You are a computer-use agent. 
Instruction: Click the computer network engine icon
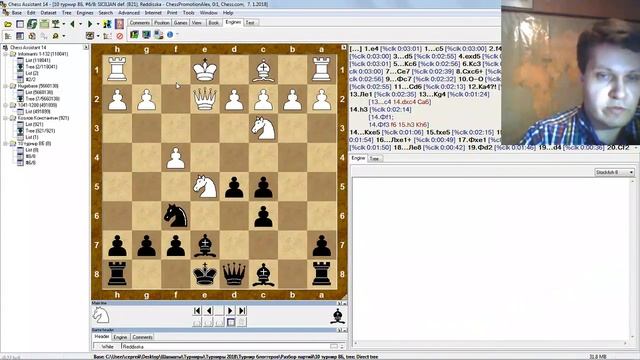(x=158, y=35)
